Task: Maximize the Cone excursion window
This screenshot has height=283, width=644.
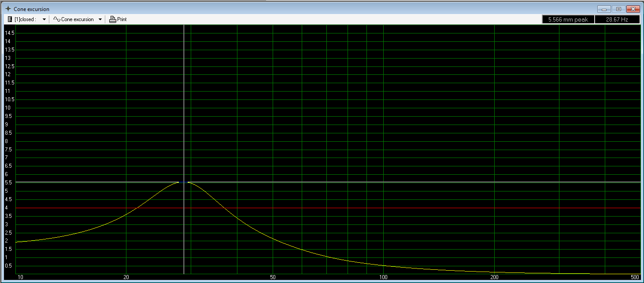Action: pos(618,9)
